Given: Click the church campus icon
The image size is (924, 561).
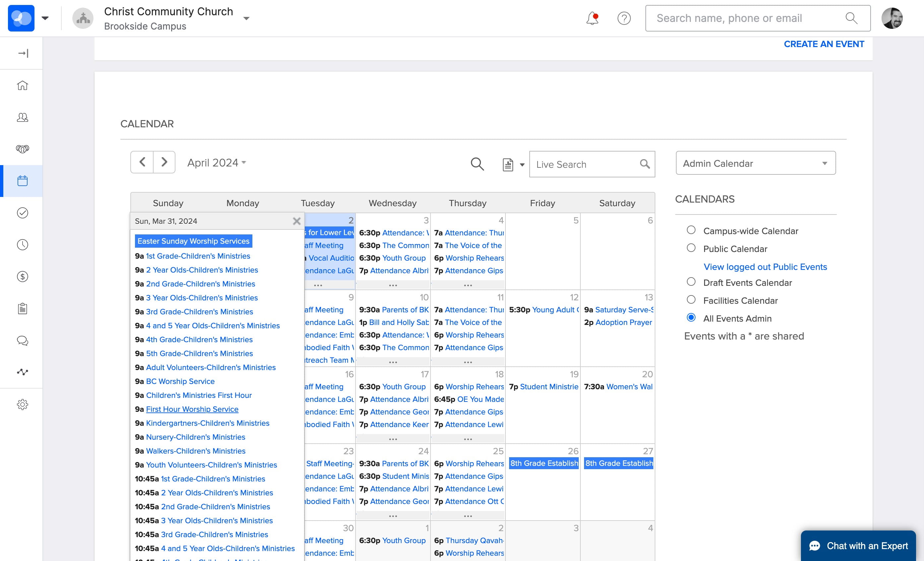Looking at the screenshot, I should (83, 18).
